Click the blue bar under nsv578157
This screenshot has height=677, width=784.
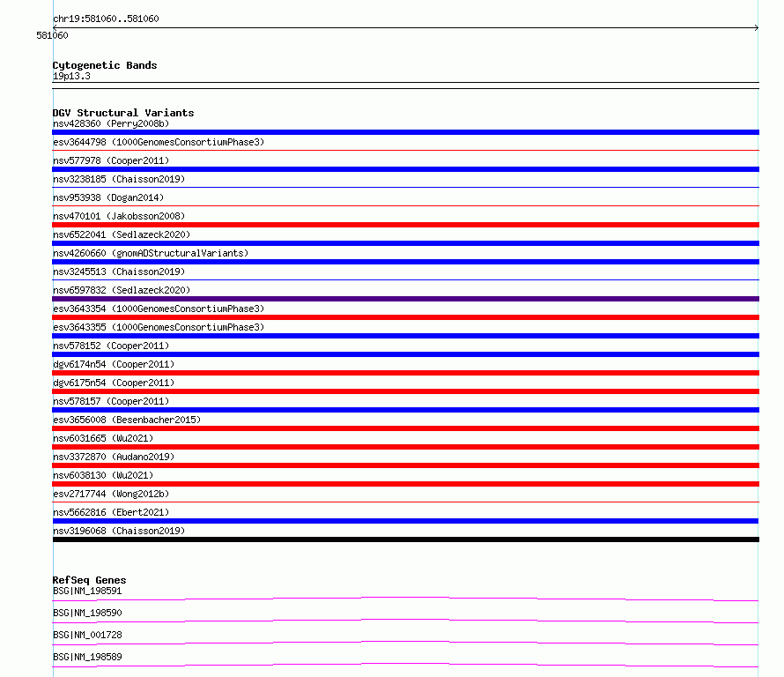coord(405,410)
